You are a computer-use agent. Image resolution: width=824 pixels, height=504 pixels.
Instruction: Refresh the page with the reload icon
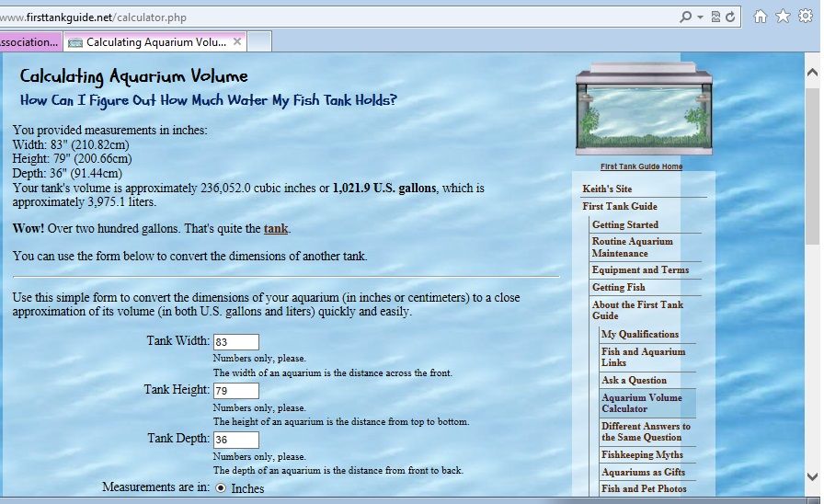pyautogui.click(x=730, y=17)
